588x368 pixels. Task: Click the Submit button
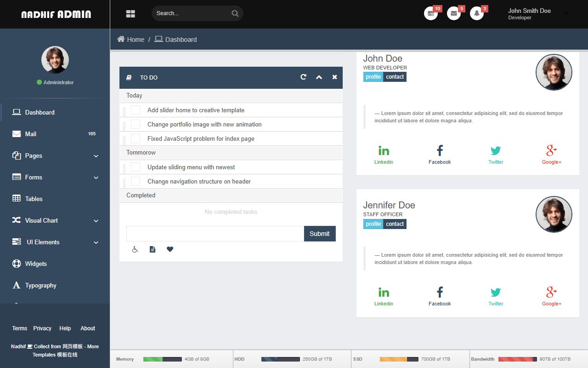tap(320, 234)
